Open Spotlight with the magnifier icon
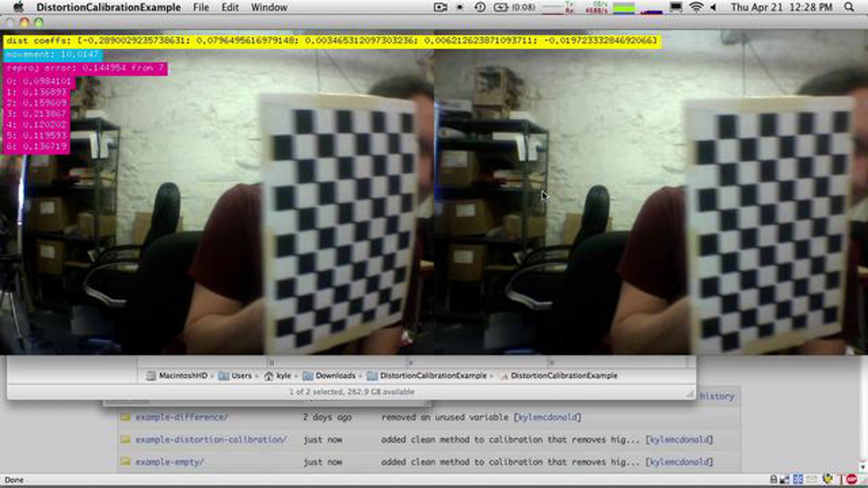 pos(848,7)
